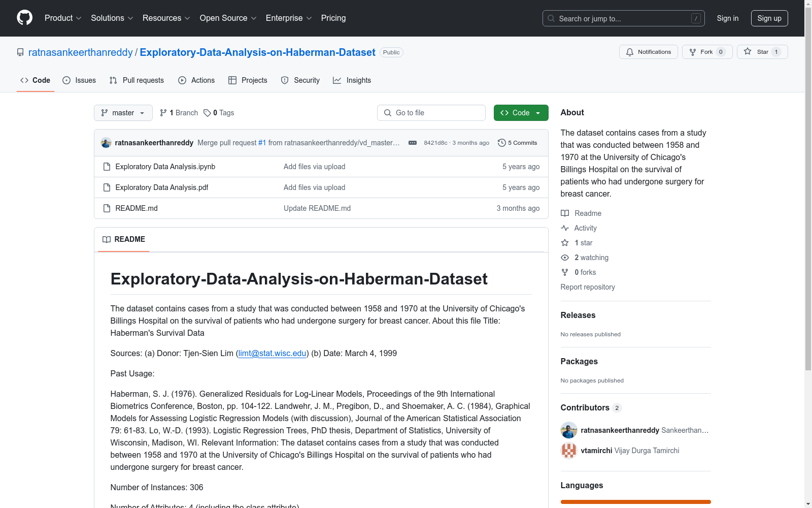Switch to the Code tab
This screenshot has height=508, width=812.
click(x=36, y=80)
